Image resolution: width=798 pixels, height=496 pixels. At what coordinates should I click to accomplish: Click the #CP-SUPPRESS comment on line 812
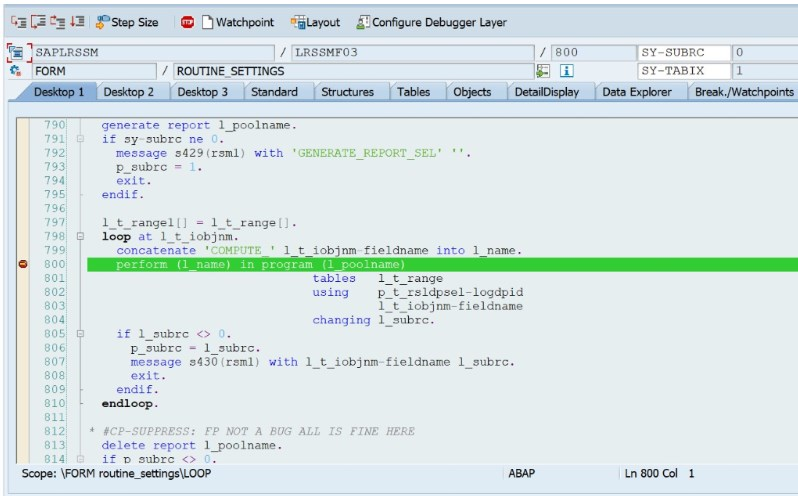[x=251, y=431]
